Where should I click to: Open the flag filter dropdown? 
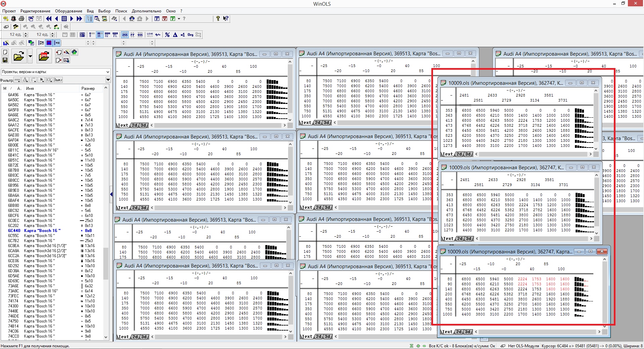pos(41,80)
